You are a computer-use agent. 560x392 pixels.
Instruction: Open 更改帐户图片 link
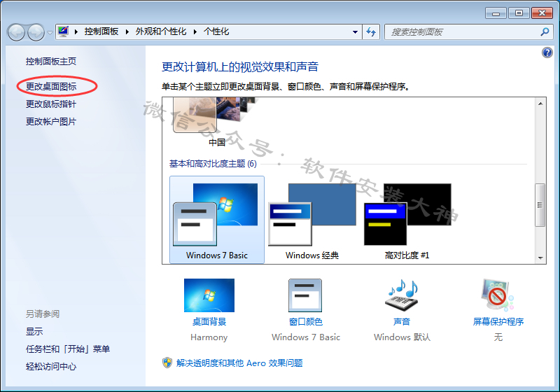pos(51,121)
